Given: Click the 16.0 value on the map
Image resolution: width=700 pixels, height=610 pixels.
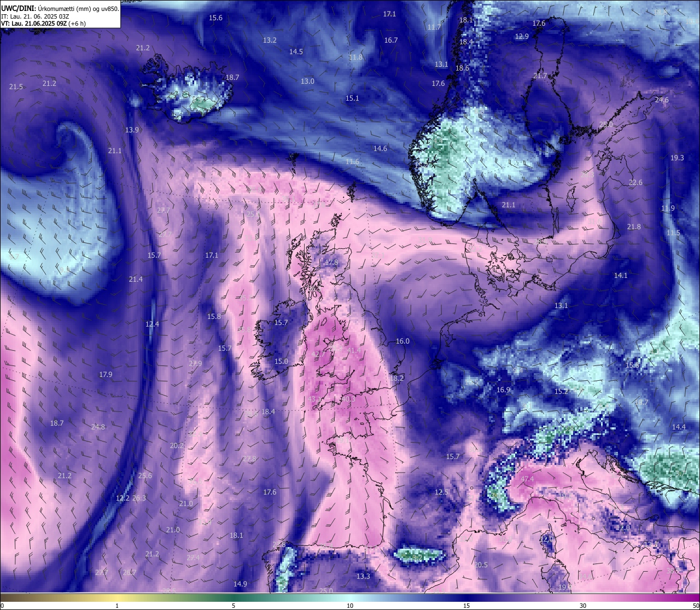Looking at the screenshot, I should click(x=402, y=341).
